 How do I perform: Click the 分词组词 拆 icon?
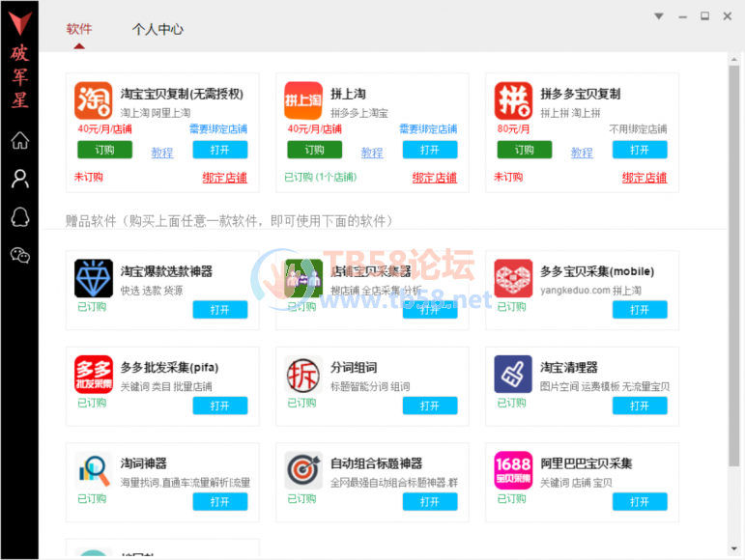(303, 375)
